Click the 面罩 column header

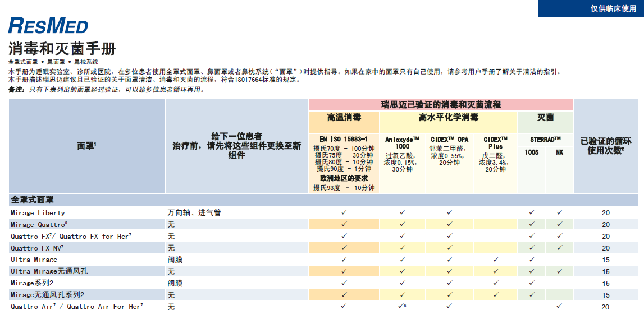[86, 146]
